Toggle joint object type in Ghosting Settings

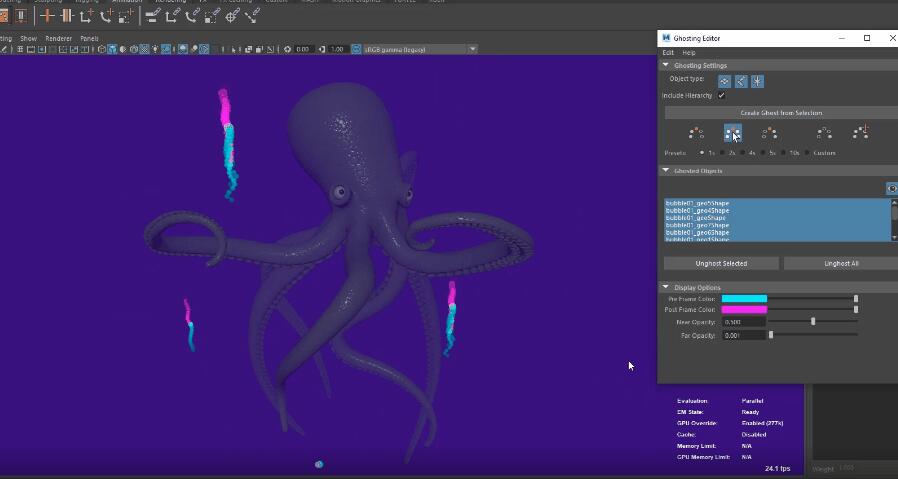click(x=741, y=81)
